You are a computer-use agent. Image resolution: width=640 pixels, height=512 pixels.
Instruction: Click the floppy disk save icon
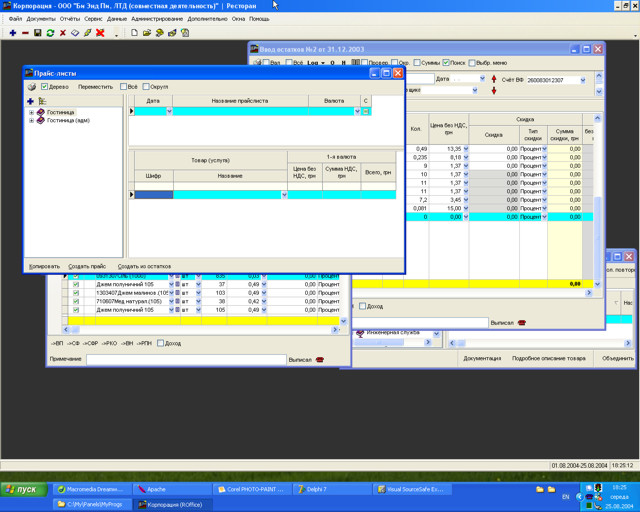click(38, 33)
